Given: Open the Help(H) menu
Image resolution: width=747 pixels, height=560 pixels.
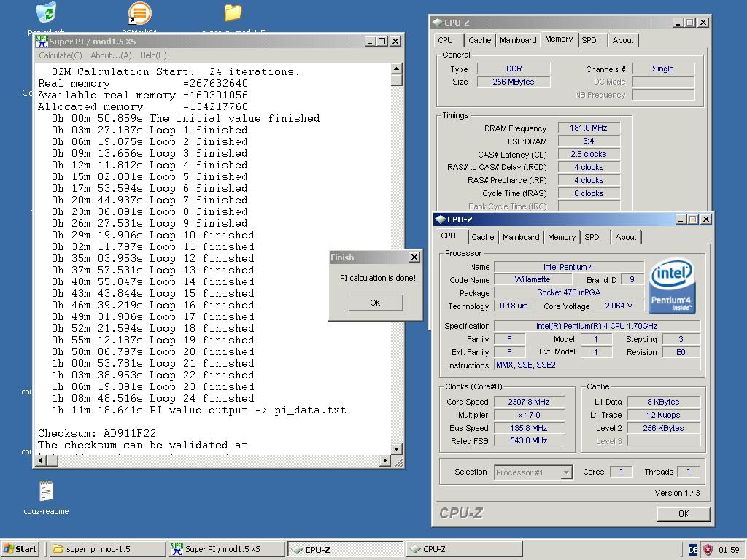Looking at the screenshot, I should pos(153,55).
